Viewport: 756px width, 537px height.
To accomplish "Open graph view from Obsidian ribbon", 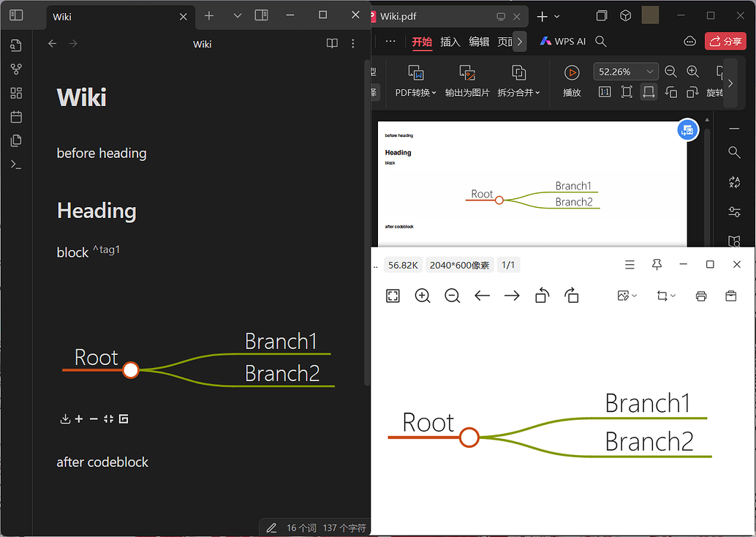I will (16, 70).
